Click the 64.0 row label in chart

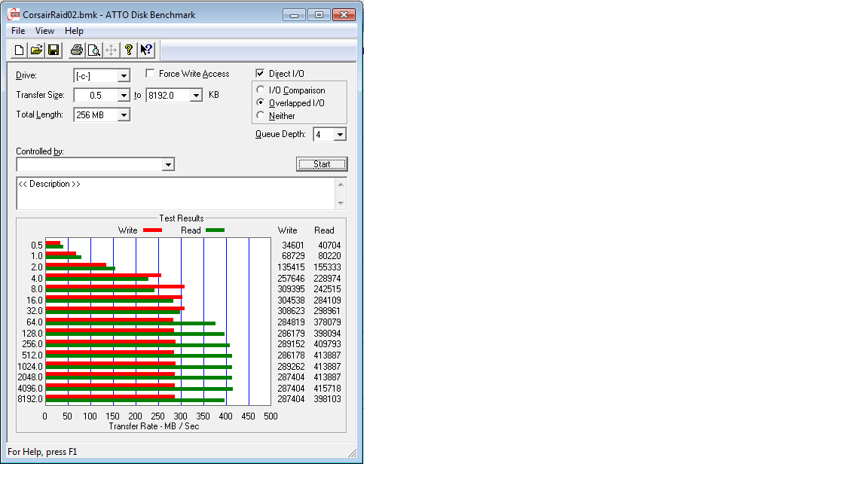point(35,322)
